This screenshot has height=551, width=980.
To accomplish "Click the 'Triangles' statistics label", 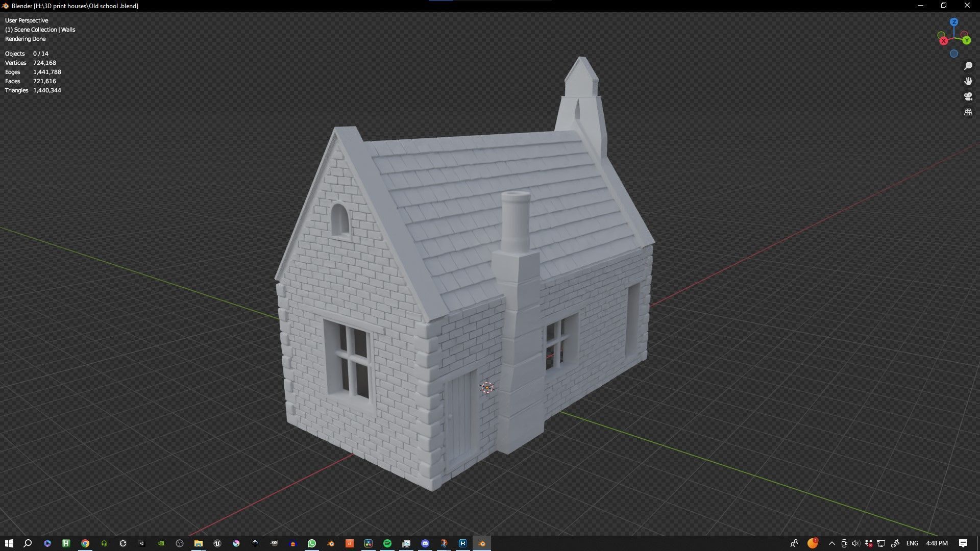I will pyautogui.click(x=16, y=90).
